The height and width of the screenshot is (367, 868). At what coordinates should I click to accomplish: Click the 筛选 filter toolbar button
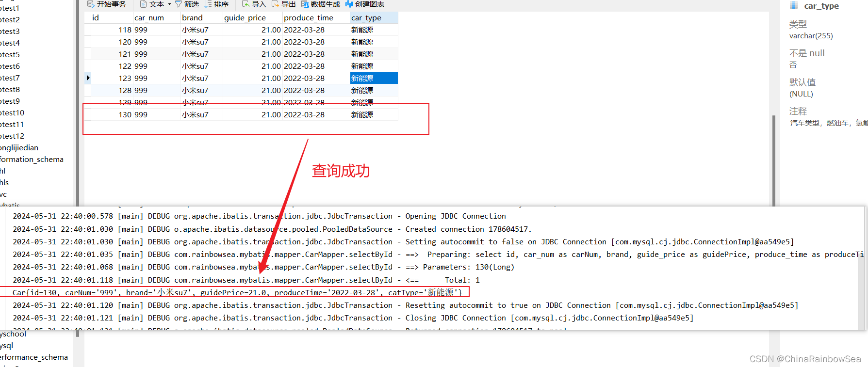tap(187, 4)
